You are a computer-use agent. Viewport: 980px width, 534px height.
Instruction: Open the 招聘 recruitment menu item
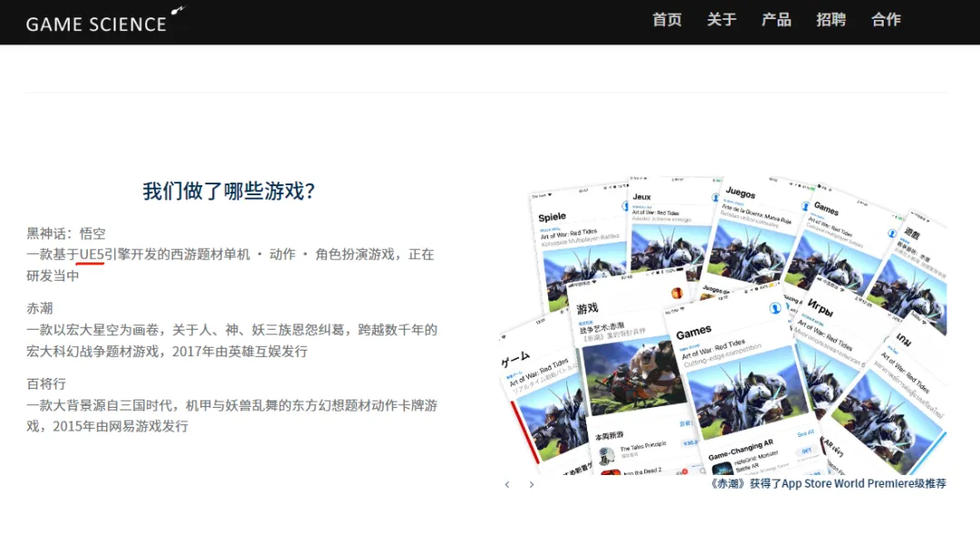pos(831,20)
